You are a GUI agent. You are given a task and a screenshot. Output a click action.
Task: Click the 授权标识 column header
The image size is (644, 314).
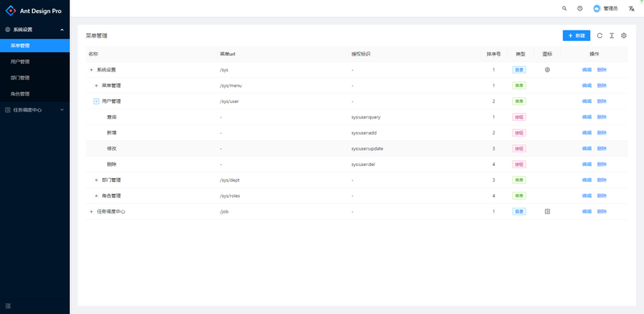tap(415, 54)
